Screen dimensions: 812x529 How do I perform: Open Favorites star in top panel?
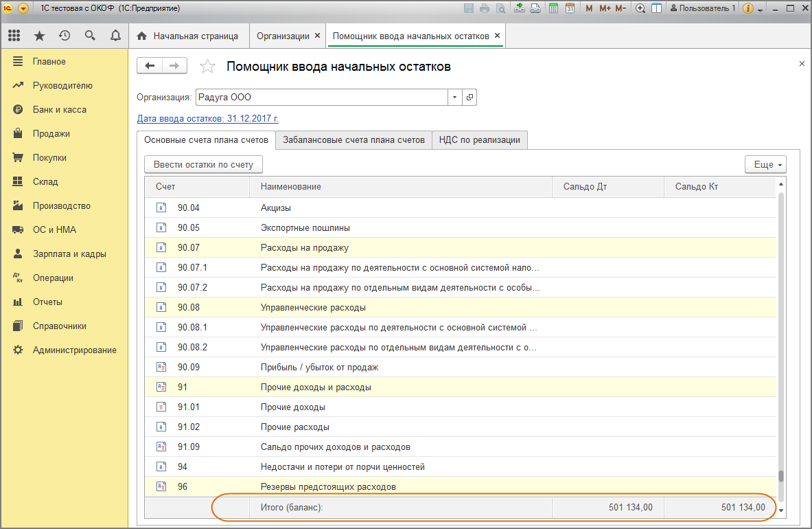pyautogui.click(x=39, y=36)
